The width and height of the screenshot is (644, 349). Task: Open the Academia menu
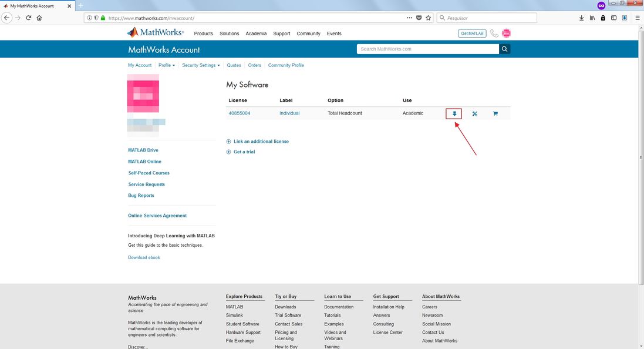256,33
